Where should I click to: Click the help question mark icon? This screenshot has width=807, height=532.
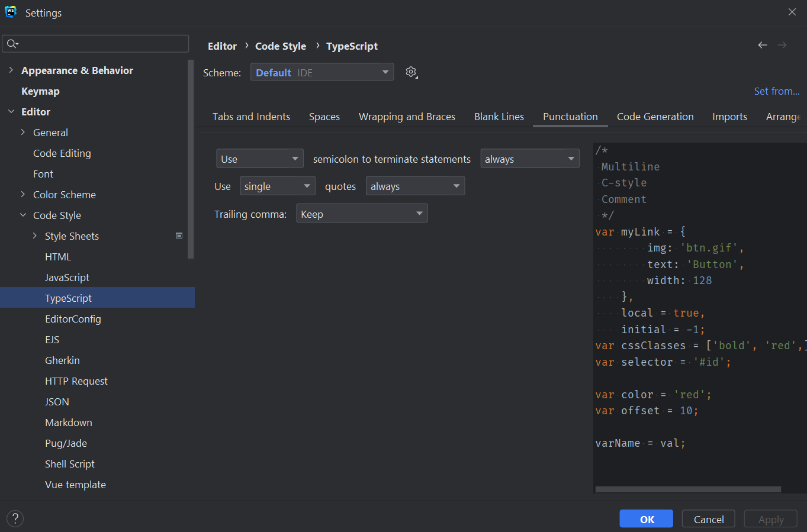(x=15, y=519)
